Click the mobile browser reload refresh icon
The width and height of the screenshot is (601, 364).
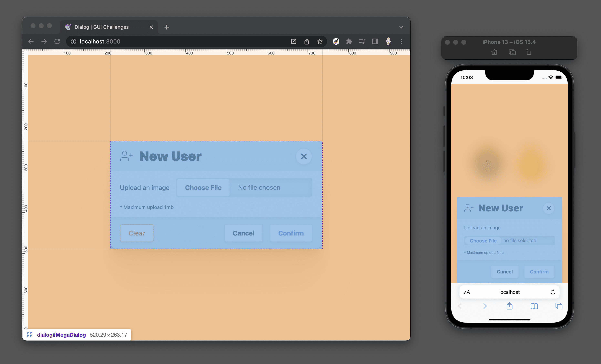coord(553,291)
